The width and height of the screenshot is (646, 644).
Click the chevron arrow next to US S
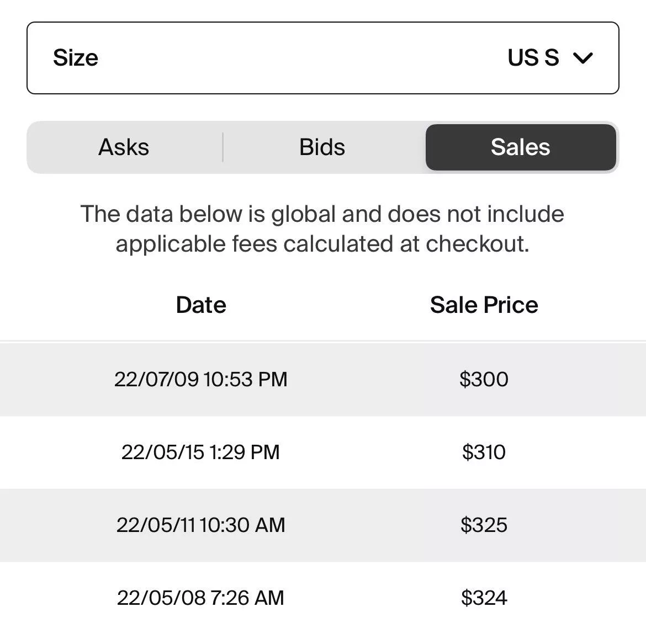pyautogui.click(x=583, y=58)
